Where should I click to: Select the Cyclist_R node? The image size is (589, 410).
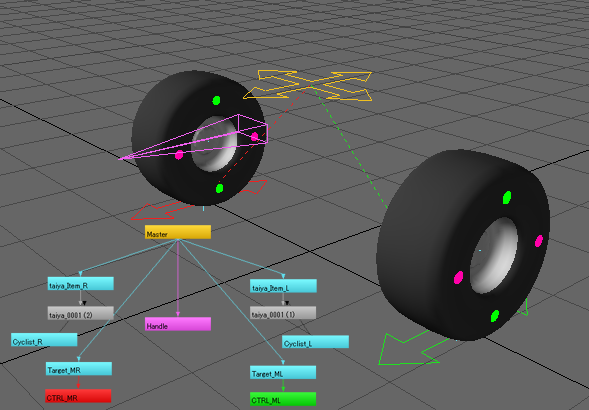(x=44, y=340)
